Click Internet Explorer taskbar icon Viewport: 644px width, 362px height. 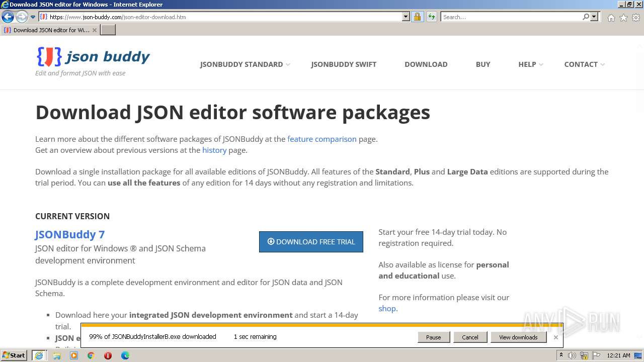point(39,355)
